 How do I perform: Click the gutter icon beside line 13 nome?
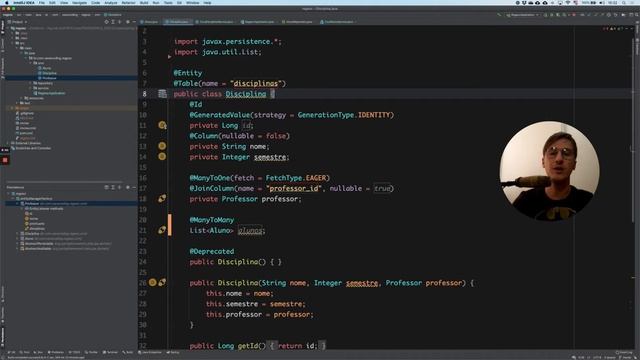pyautogui.click(x=162, y=146)
